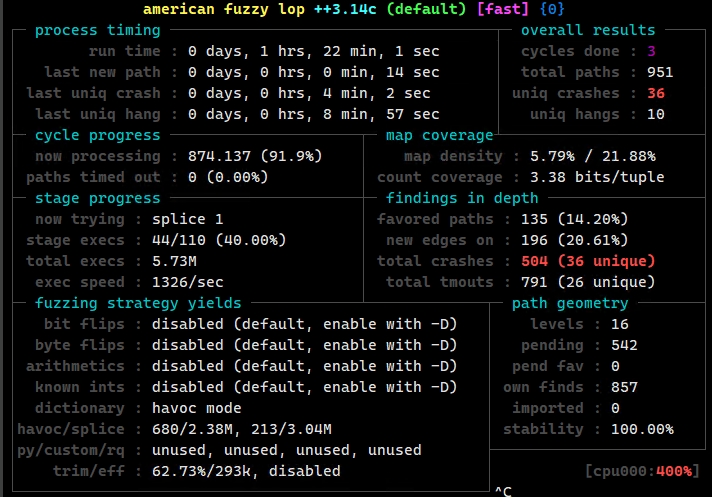Click own finds value '857'
This screenshot has height=497, width=712.
624,387
